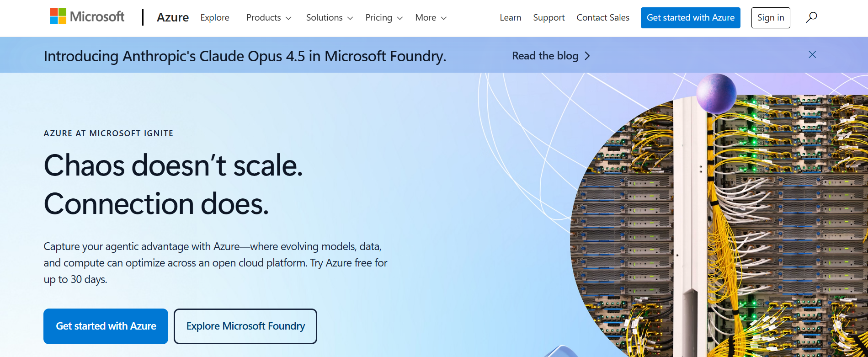Click the Introducing Anthropic's Claude Opus banner text
Screen dimensions: 868x357
tap(245, 56)
